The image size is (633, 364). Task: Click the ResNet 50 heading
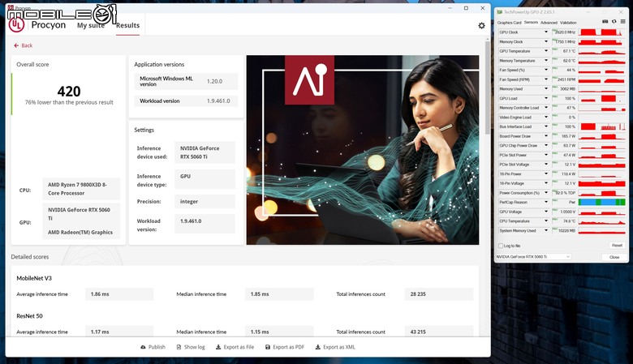click(29, 316)
